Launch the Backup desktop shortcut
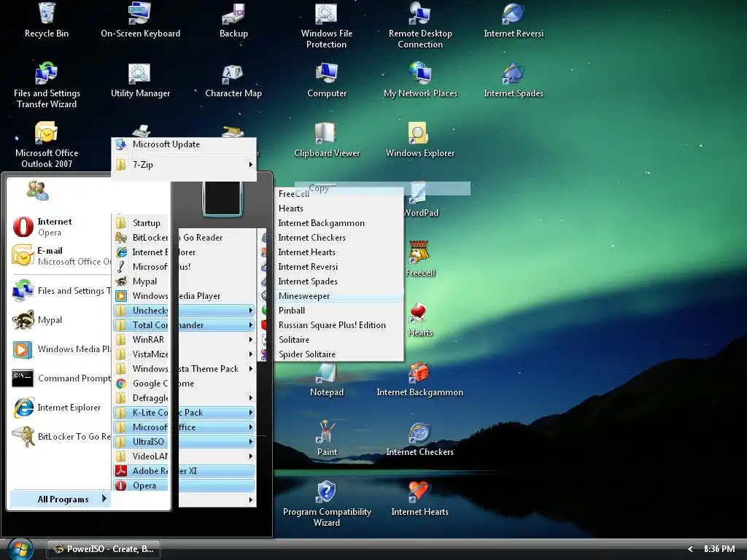747x560 pixels. tap(233, 20)
